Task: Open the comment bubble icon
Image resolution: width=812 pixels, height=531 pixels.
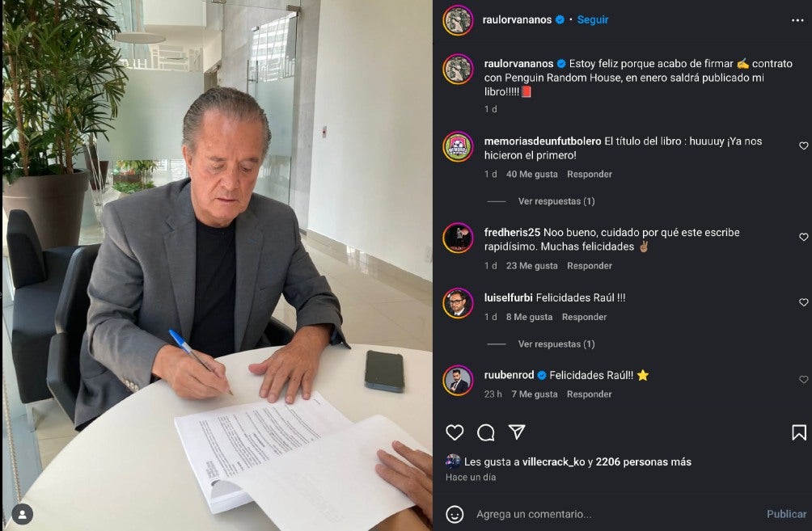Action: 486,432
